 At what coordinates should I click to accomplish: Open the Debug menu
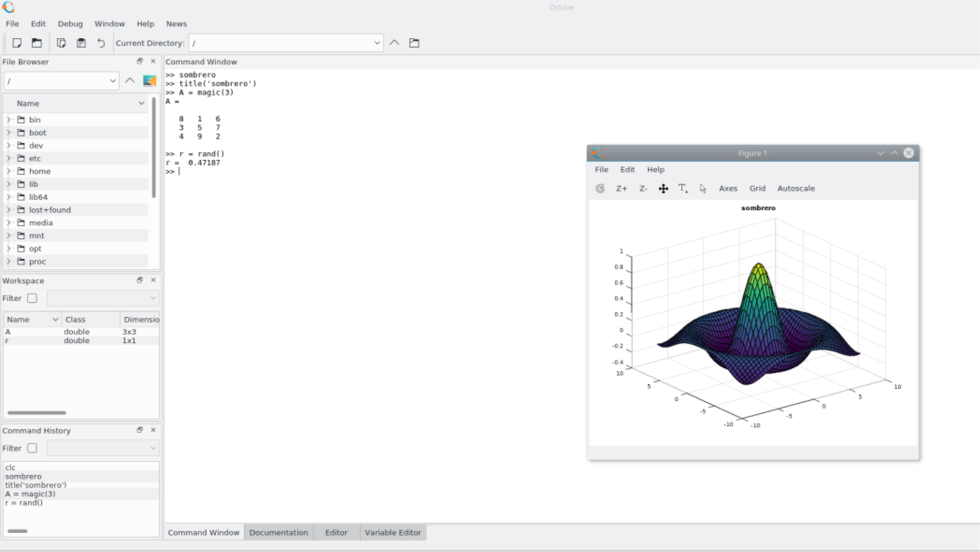pyautogui.click(x=70, y=24)
